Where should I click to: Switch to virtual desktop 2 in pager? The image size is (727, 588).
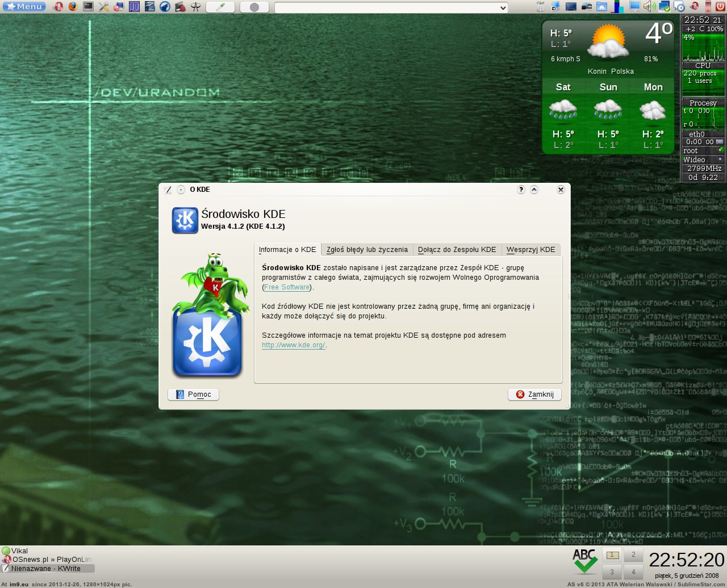(633, 555)
